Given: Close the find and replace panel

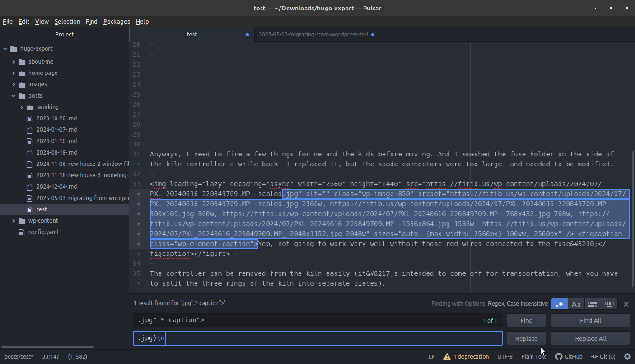Looking at the screenshot, I should pos(626,304).
